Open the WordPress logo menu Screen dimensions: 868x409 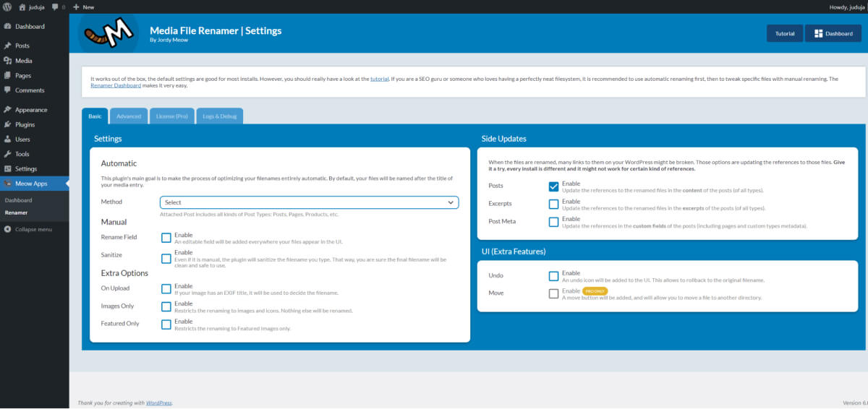pyautogui.click(x=7, y=7)
